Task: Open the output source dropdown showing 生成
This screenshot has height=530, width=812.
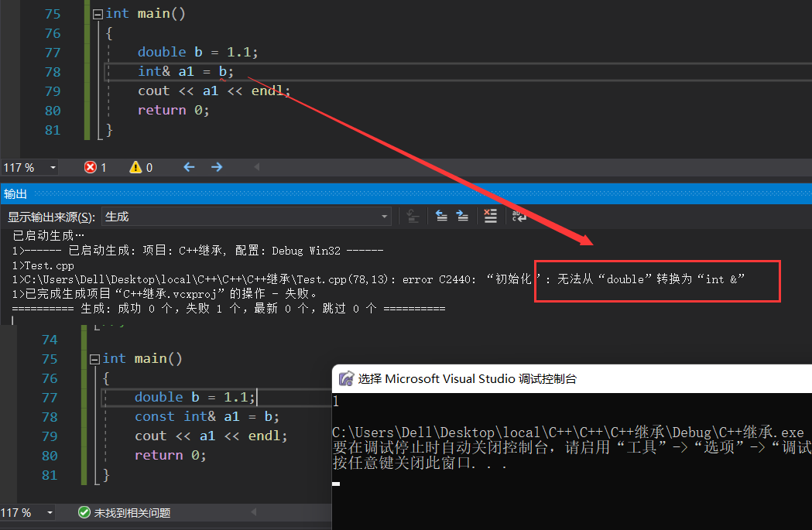Action: click(x=246, y=217)
